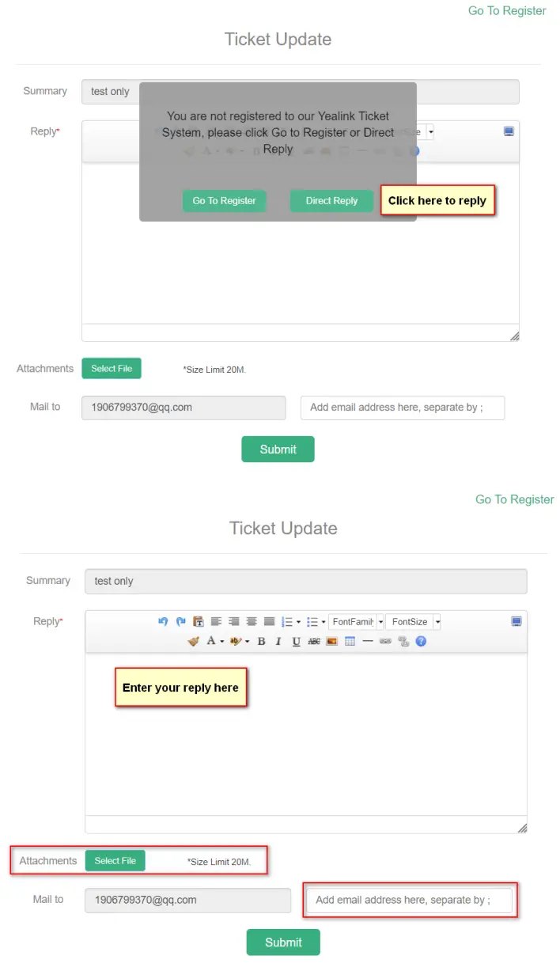The image size is (560, 967).
Task: Expand bullet list style arrow, lower editor
Action: [324, 622]
